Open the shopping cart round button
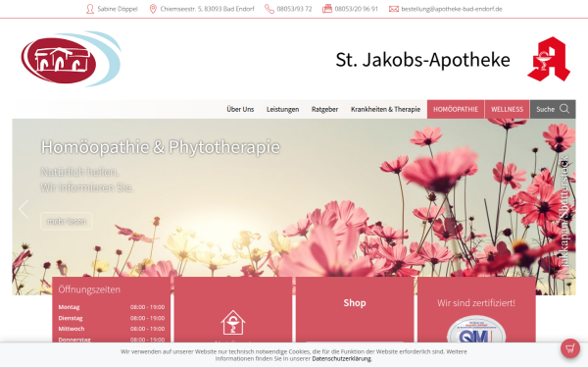 570,348
